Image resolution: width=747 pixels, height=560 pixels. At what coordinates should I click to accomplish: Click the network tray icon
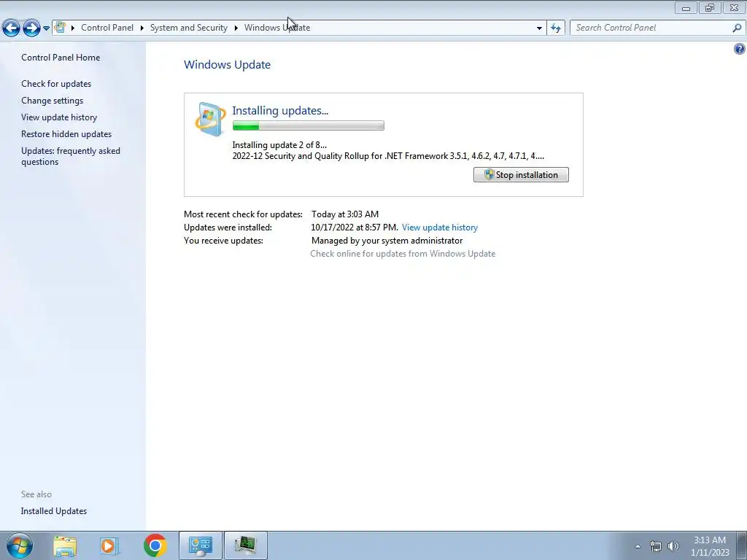(x=656, y=546)
